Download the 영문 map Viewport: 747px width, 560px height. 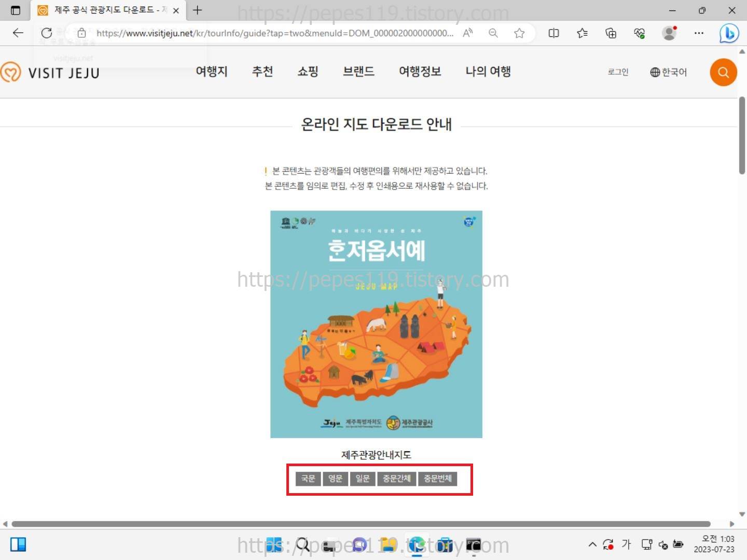click(335, 479)
